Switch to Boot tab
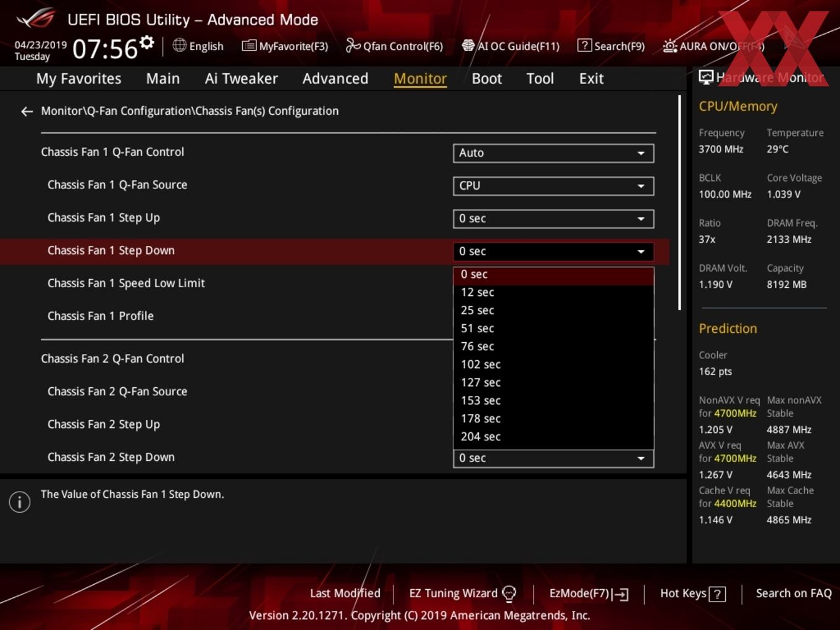 click(x=487, y=79)
